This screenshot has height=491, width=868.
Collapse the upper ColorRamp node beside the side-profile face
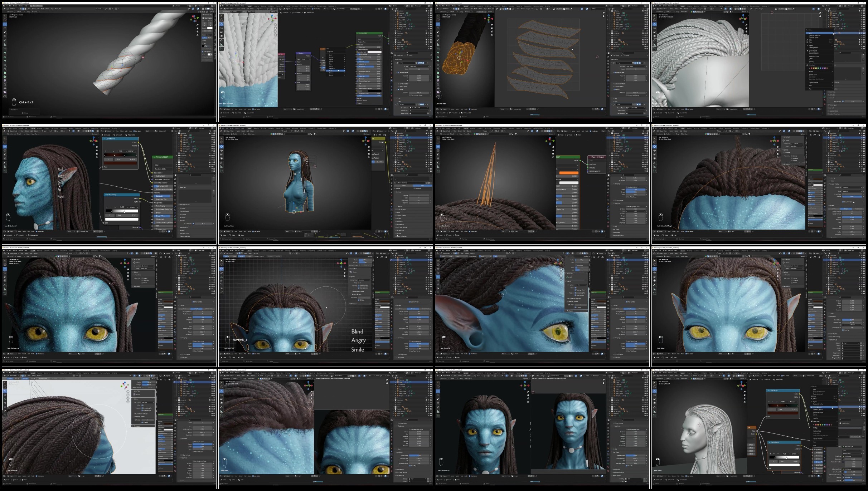click(105, 139)
